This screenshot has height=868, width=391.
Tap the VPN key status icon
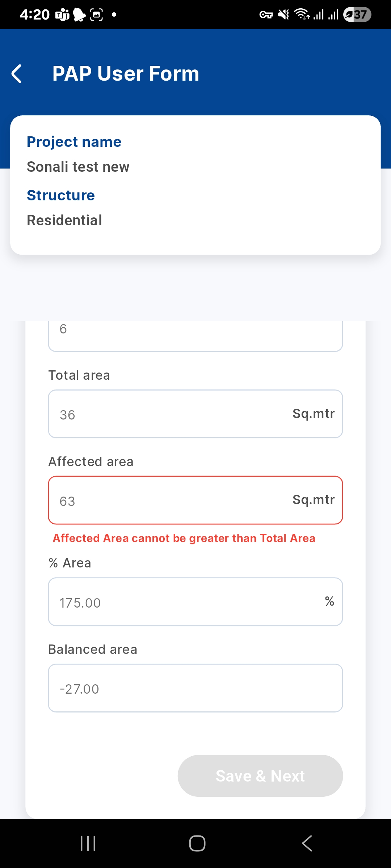point(266,15)
